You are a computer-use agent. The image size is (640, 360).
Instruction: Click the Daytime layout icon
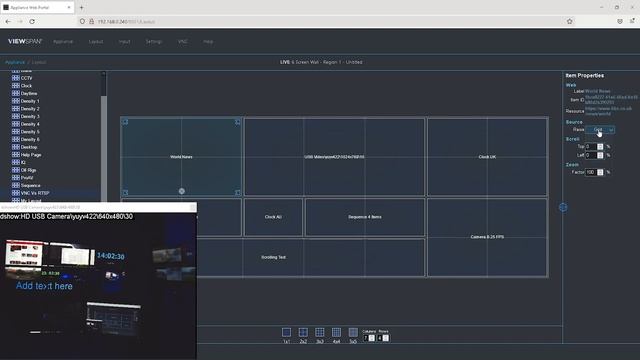click(x=16, y=93)
